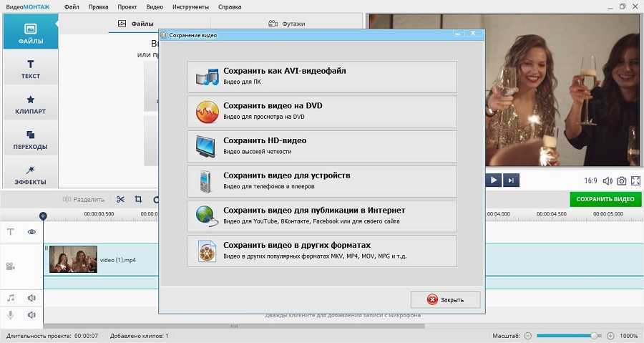The image size is (644, 343).
Task: Open the Клипарт sidebar section
Action: (29, 105)
